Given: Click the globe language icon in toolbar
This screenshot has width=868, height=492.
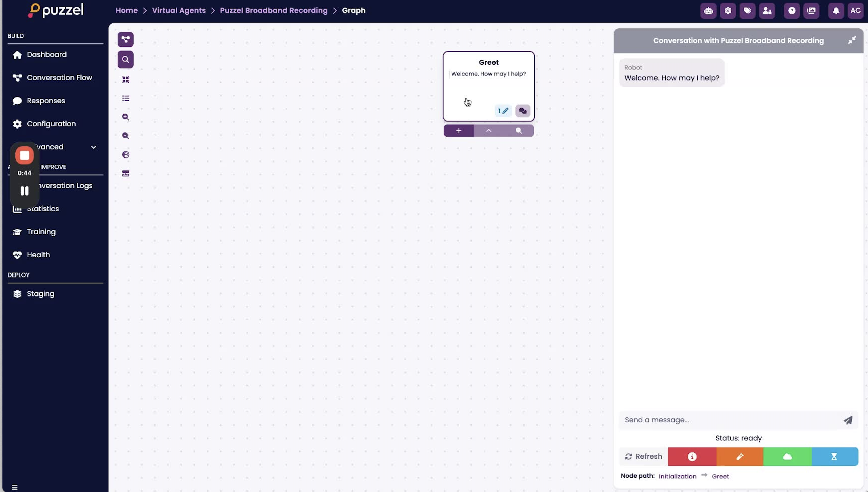Looking at the screenshot, I should [x=125, y=154].
